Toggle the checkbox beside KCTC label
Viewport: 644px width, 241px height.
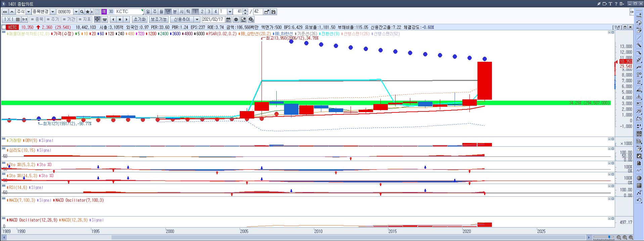[4, 27]
